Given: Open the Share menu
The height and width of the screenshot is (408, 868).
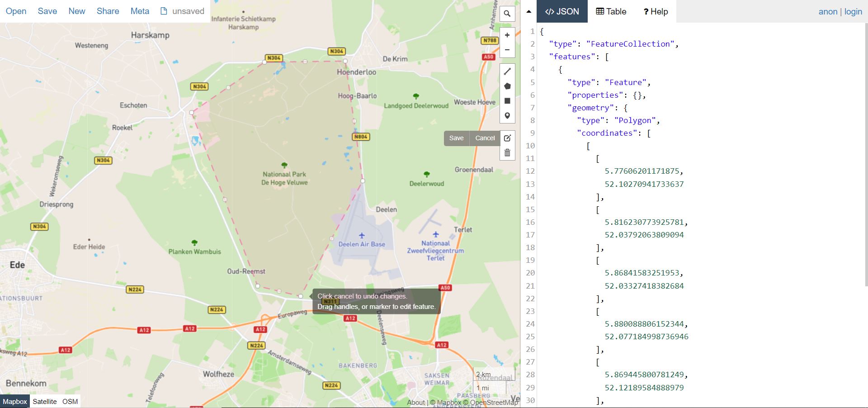Looking at the screenshot, I should click(x=108, y=11).
